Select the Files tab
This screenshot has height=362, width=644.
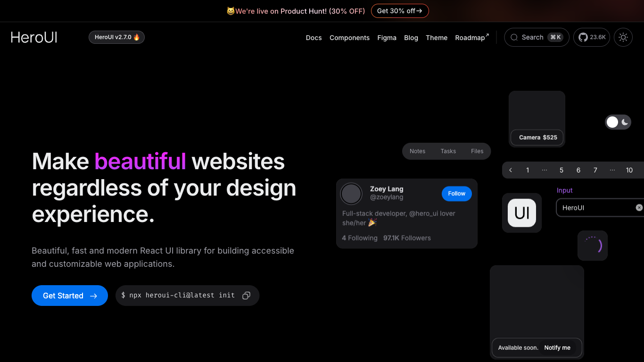[477, 151]
